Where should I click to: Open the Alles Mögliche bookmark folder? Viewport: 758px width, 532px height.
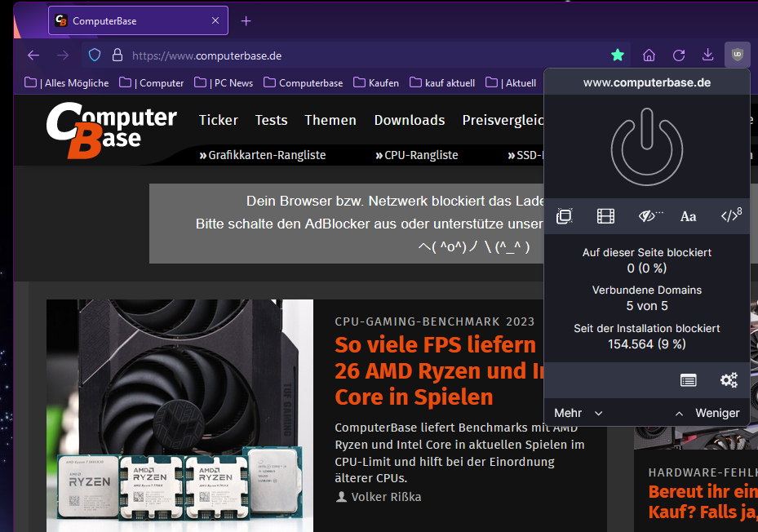tap(67, 82)
